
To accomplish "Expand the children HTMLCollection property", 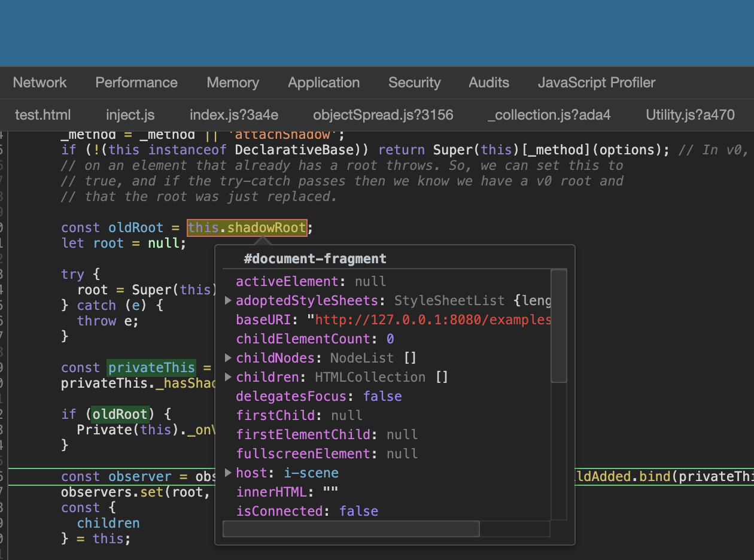I will pyautogui.click(x=228, y=377).
